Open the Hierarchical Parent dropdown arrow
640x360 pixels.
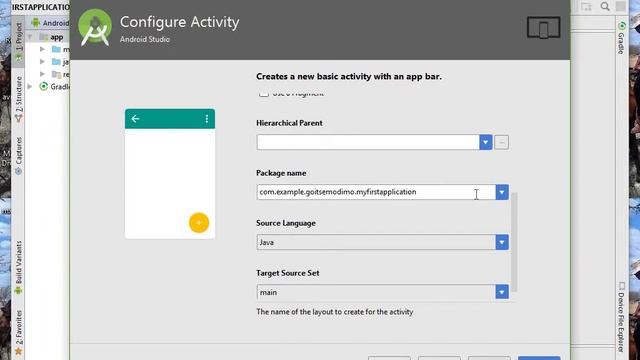pos(485,142)
